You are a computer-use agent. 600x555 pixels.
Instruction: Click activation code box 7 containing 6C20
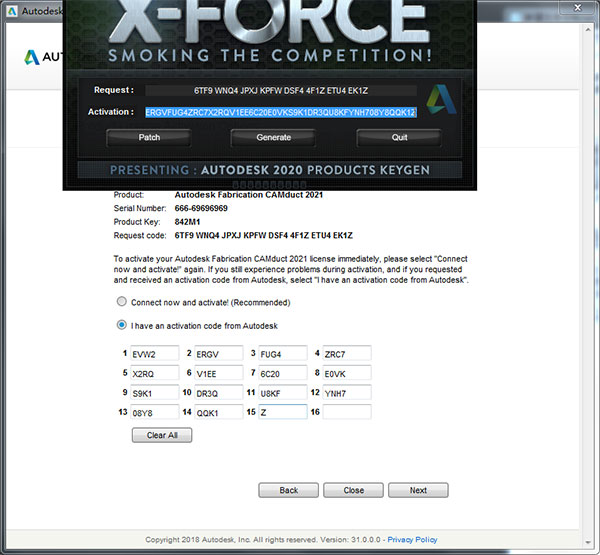tap(283, 373)
